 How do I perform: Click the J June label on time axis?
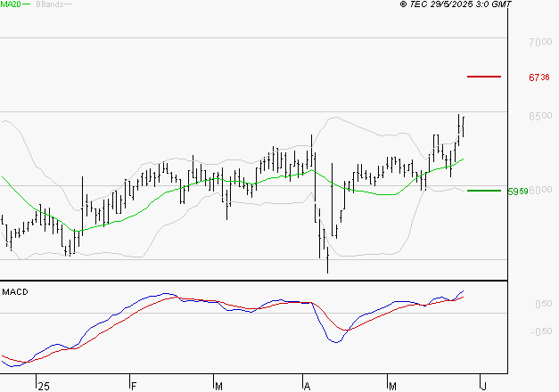[x=484, y=387]
